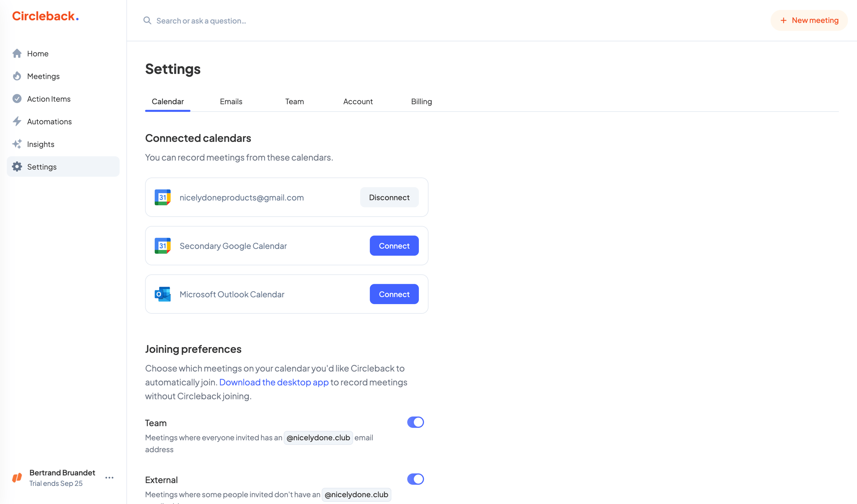Click the Connected calendars heading

(198, 138)
